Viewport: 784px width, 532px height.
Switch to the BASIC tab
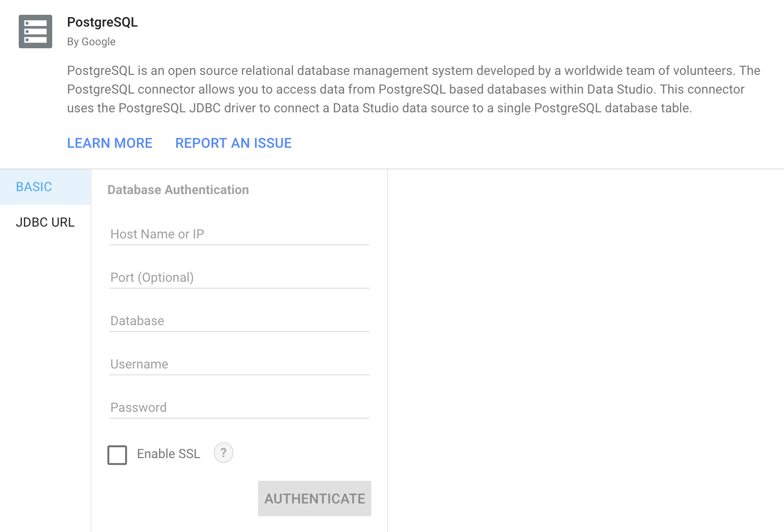(x=45, y=187)
